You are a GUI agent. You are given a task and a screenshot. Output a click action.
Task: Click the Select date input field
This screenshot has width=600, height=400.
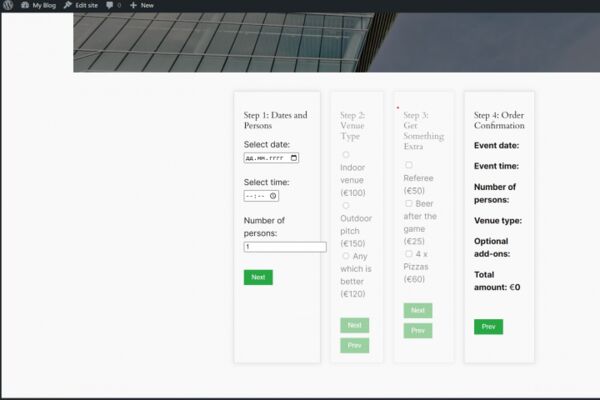271,158
